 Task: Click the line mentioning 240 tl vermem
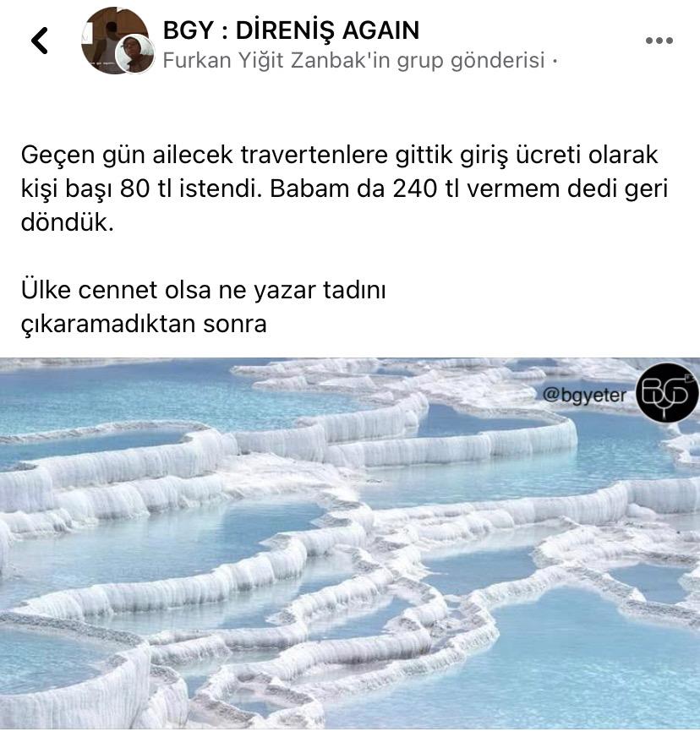click(345, 188)
